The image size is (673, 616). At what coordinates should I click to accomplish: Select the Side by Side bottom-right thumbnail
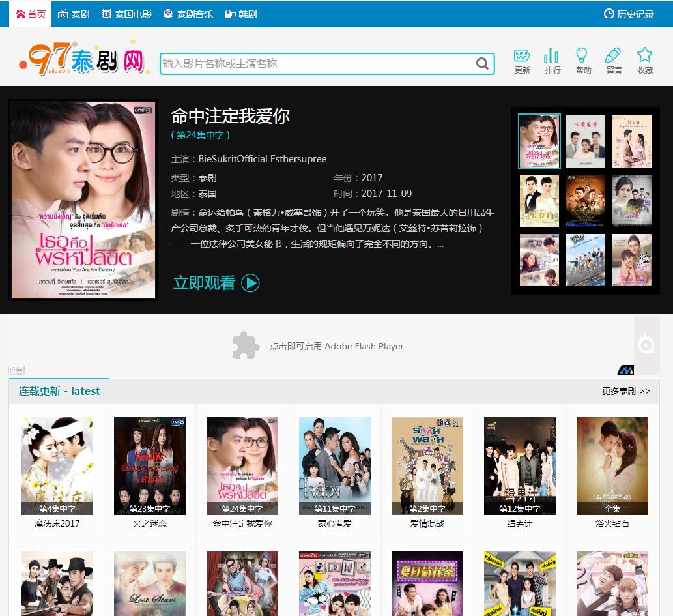[x=631, y=260]
